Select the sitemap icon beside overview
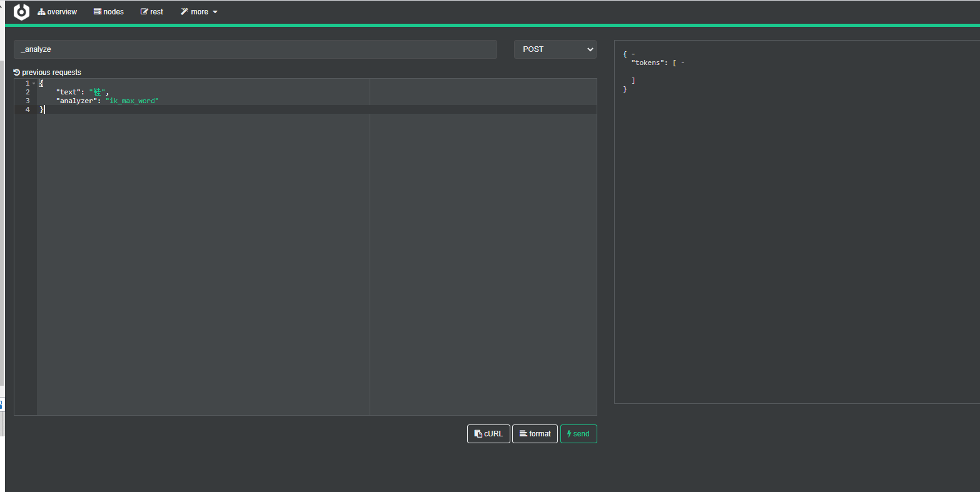Viewport: 980px width, 492px height. [41, 11]
